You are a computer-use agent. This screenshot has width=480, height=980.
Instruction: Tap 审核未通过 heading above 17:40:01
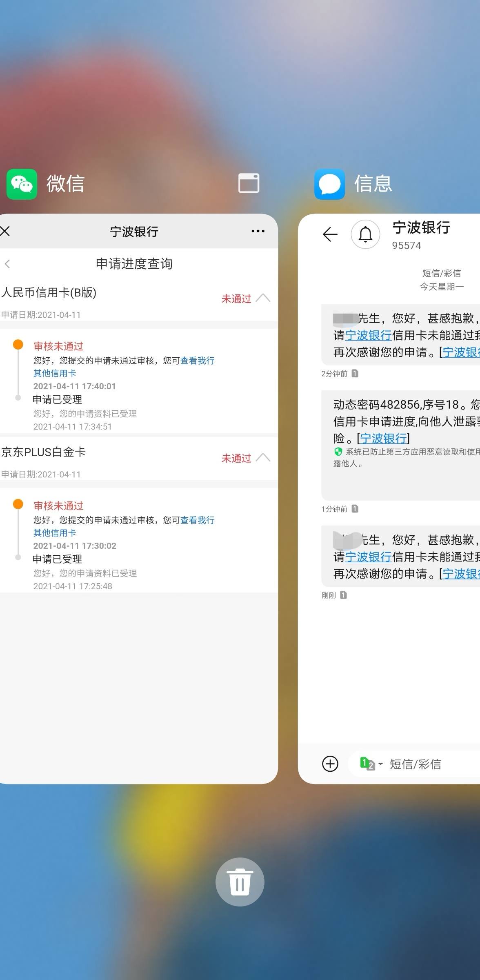(x=58, y=346)
